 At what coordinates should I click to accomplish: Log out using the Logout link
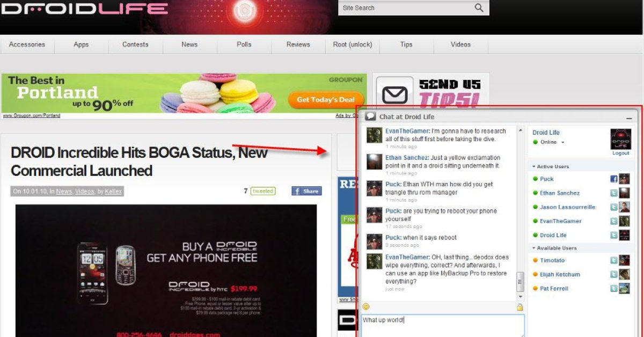point(620,153)
